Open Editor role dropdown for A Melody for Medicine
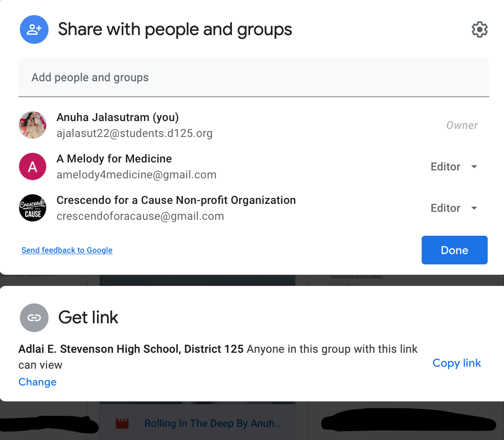Viewport: 504px width, 440px height. (454, 166)
